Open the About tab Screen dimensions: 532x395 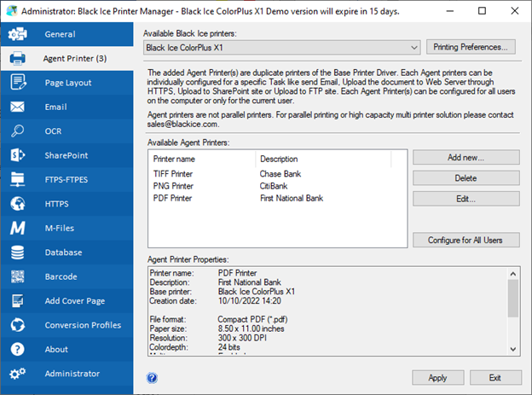[x=66, y=350]
